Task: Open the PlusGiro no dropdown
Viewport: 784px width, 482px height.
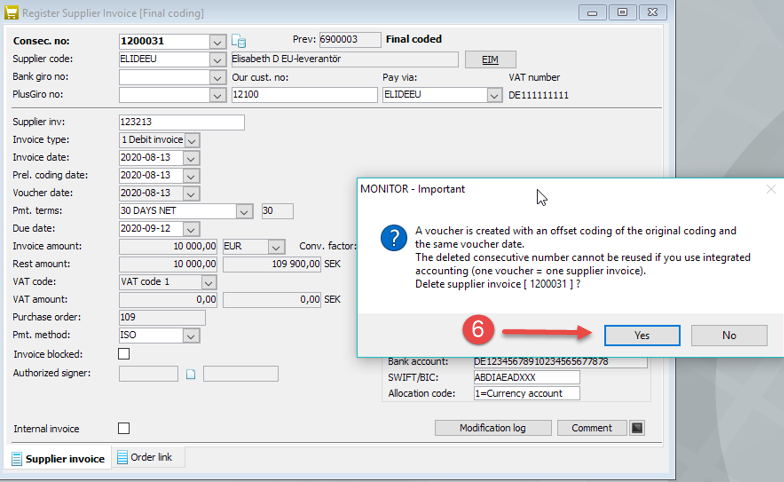Action: coord(217,96)
